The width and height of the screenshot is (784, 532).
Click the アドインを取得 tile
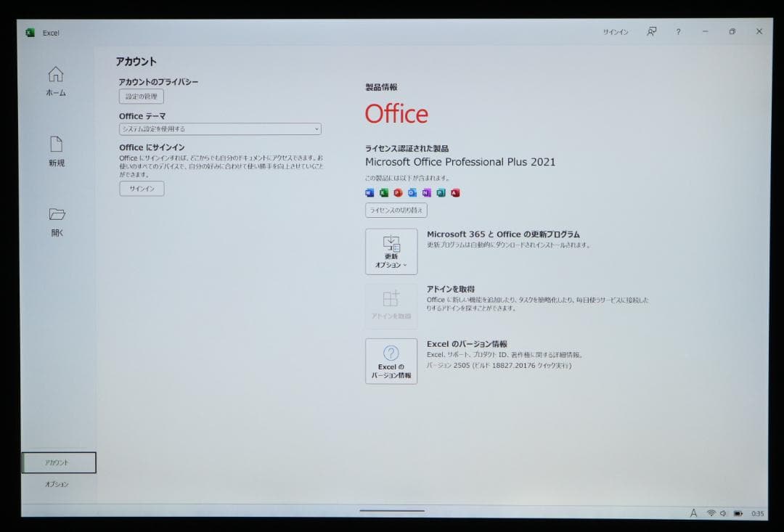pos(391,306)
